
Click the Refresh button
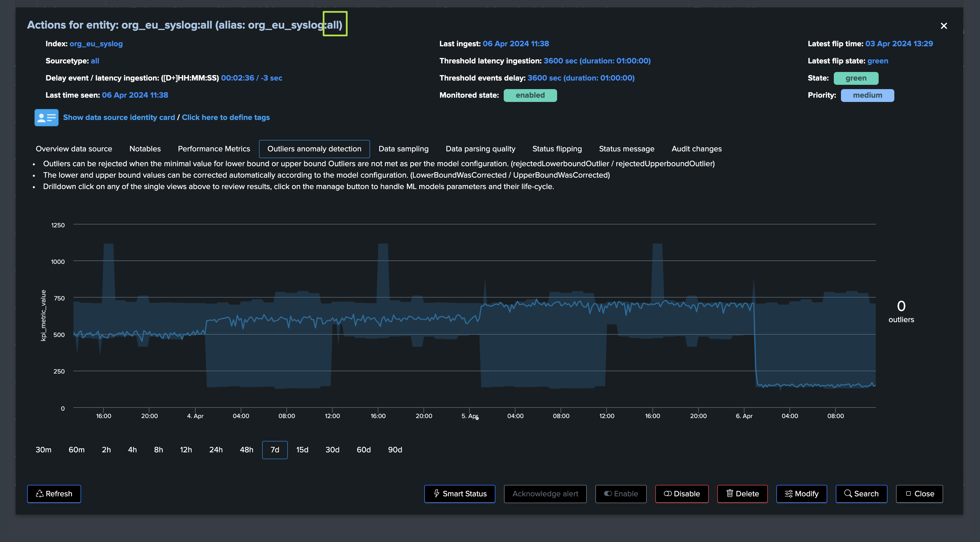(x=54, y=494)
